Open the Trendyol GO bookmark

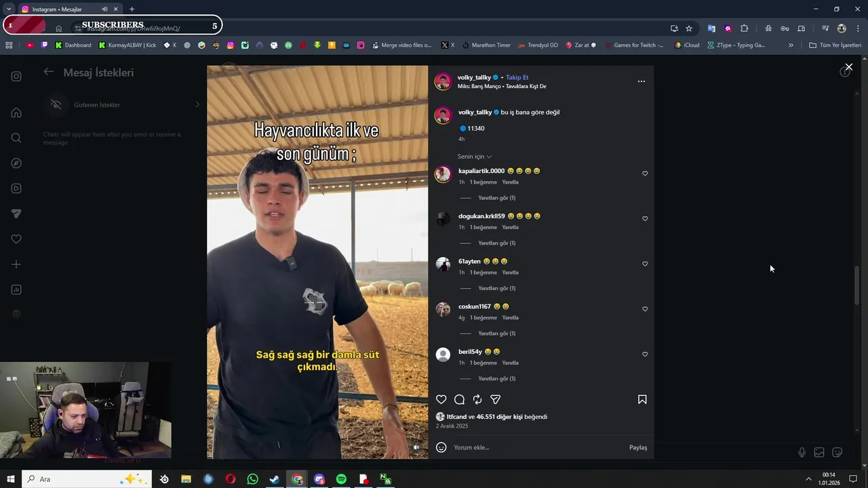tap(538, 45)
